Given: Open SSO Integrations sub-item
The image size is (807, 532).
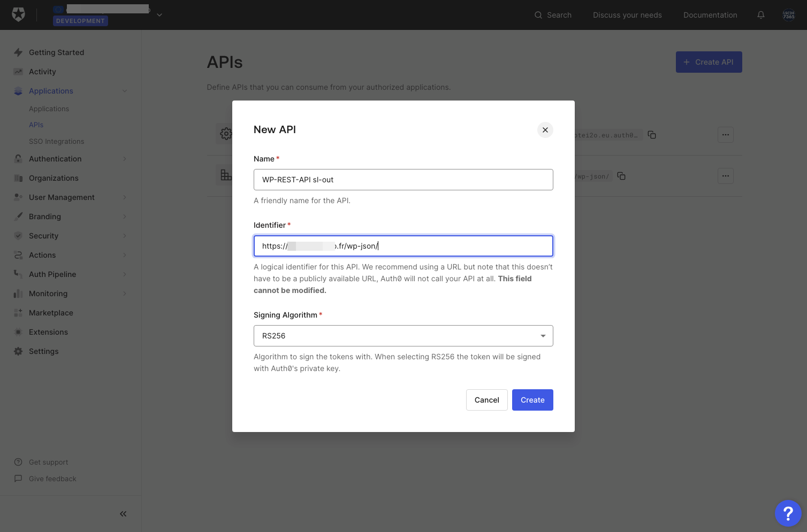Looking at the screenshot, I should [56, 141].
